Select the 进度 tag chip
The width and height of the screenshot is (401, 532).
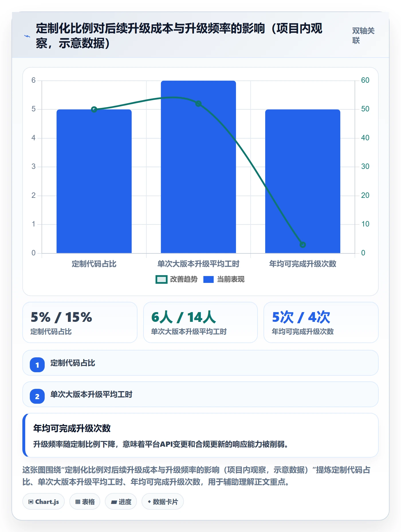[x=121, y=501]
